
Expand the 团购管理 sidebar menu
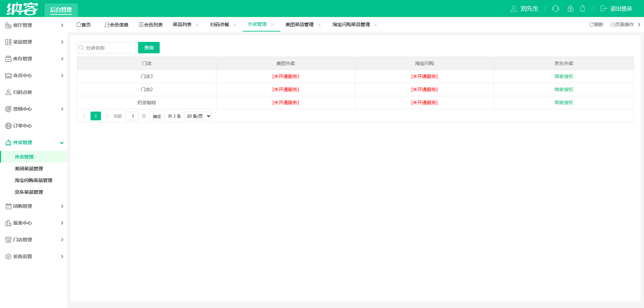coord(34,206)
